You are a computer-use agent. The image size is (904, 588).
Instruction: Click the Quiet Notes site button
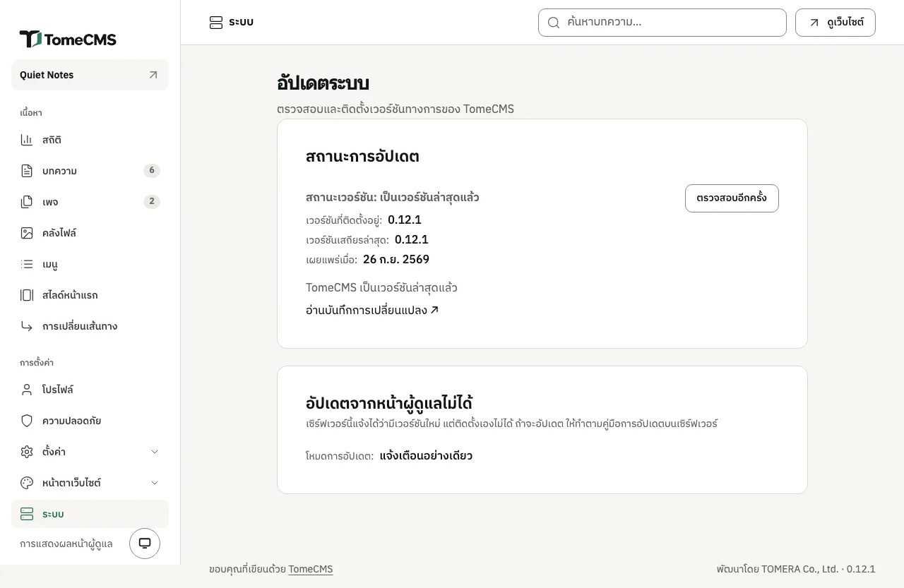coord(90,75)
